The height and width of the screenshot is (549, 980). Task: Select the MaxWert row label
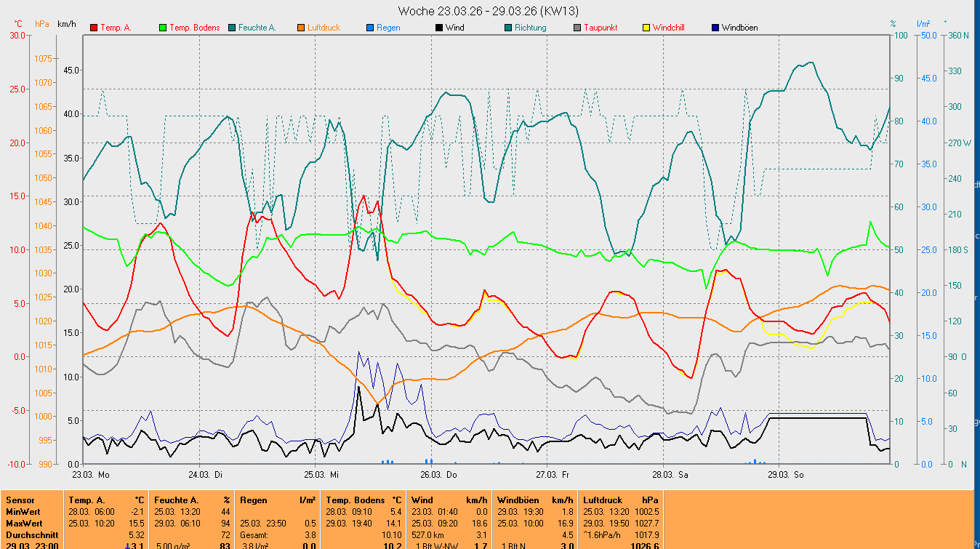25,524
